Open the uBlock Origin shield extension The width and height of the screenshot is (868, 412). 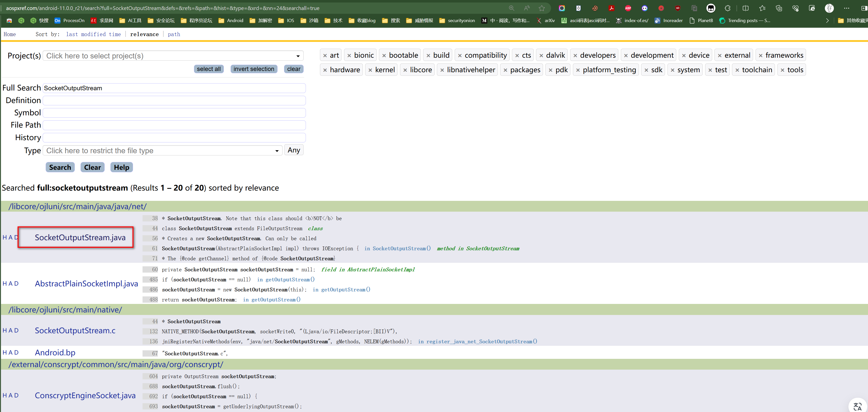(678, 8)
